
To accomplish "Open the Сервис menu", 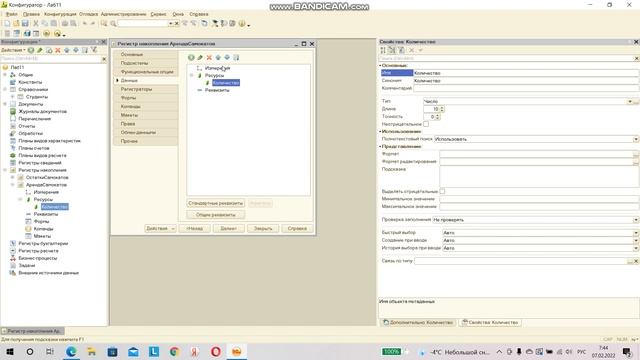I will (x=158, y=14).
